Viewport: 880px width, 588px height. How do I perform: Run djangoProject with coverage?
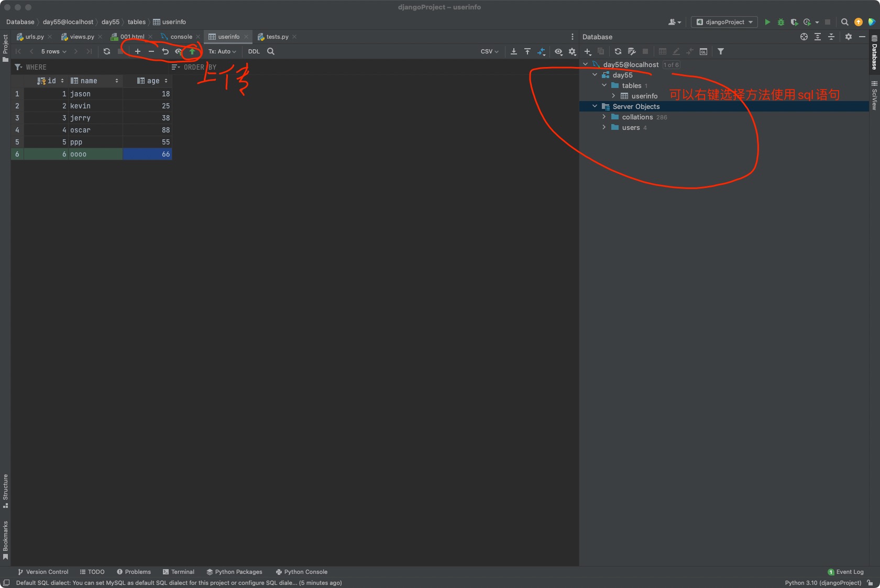795,22
